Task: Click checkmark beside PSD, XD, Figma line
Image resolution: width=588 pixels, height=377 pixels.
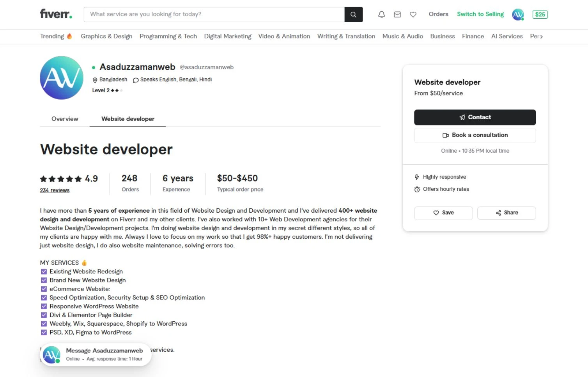Action: tap(44, 333)
